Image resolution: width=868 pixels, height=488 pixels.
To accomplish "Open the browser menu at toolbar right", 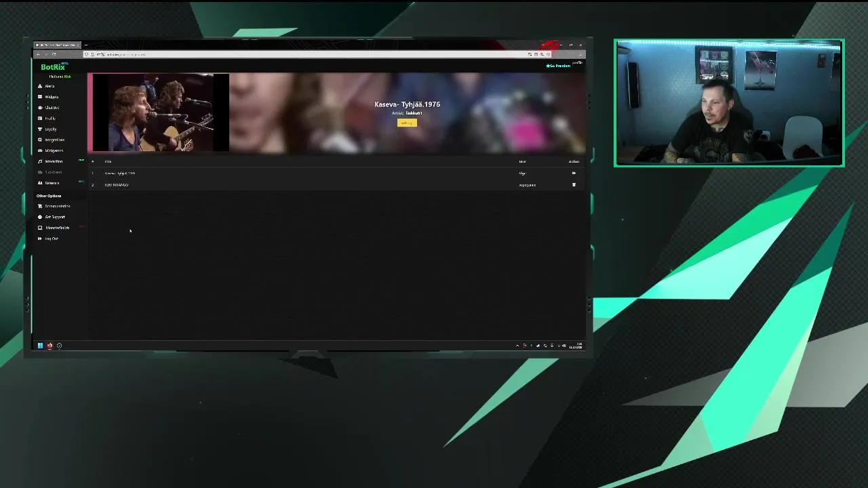I will (581, 54).
